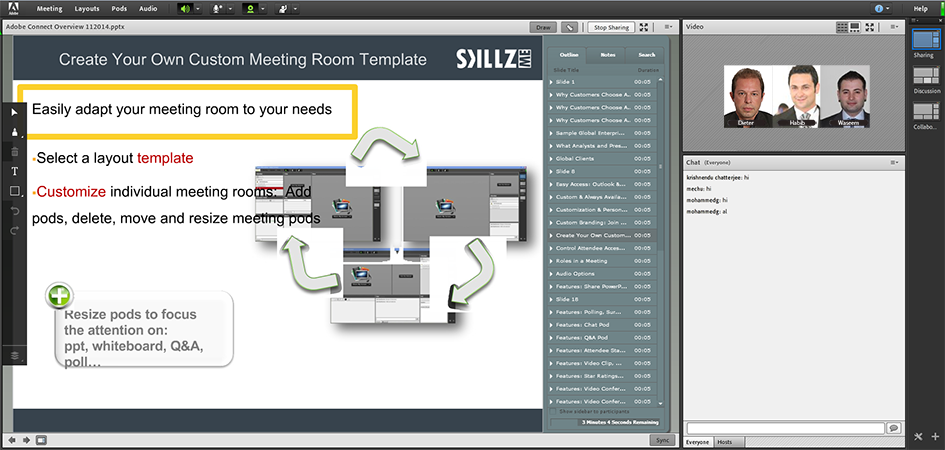Select the arrow selection tool
945x450 pixels.
(x=14, y=113)
